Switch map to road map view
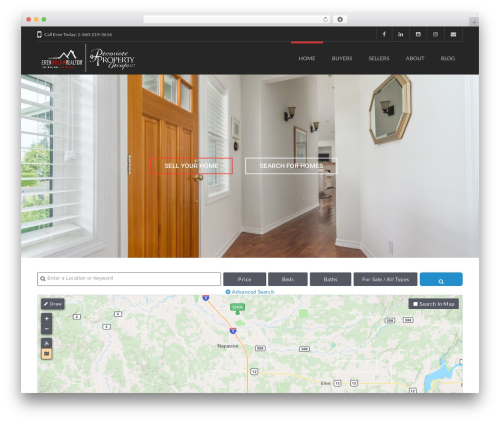 tap(47, 353)
